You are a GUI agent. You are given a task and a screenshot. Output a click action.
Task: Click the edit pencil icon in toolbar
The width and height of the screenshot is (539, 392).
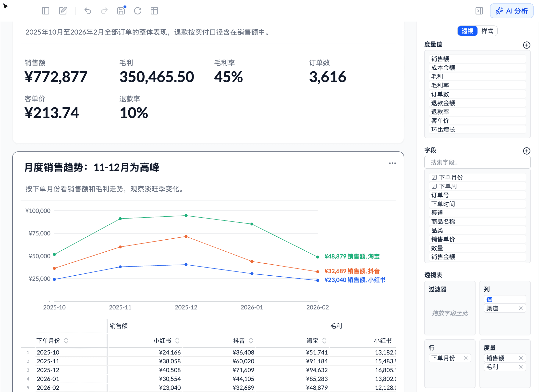pyautogui.click(x=63, y=11)
